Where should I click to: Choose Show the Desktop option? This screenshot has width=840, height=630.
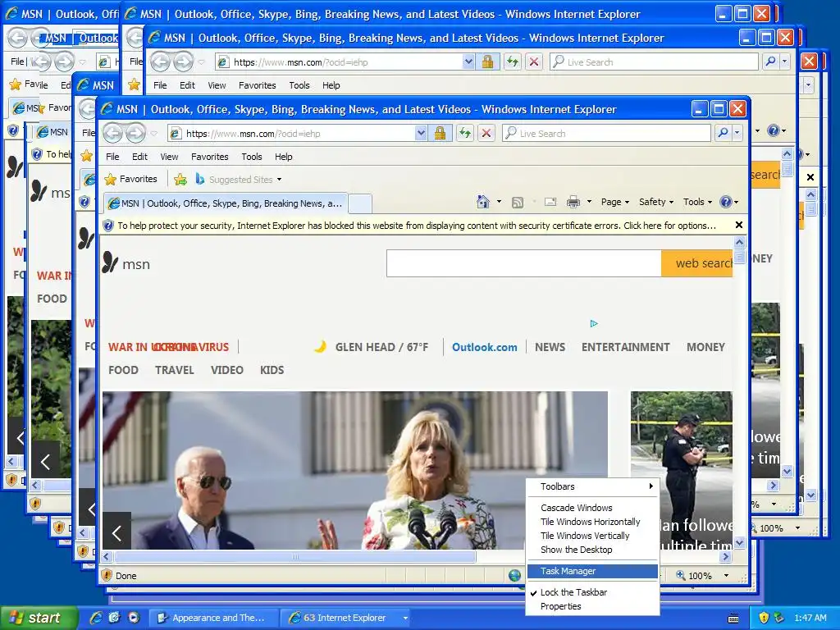point(576,549)
